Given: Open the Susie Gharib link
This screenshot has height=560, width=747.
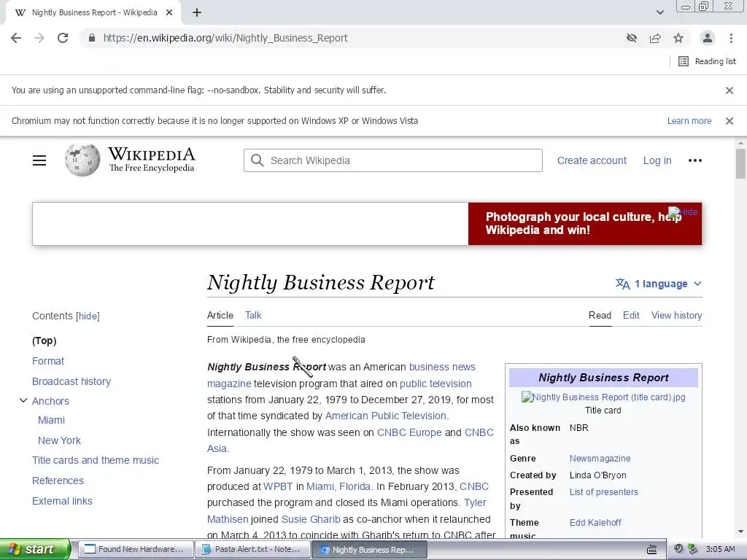Looking at the screenshot, I should 311,519.
